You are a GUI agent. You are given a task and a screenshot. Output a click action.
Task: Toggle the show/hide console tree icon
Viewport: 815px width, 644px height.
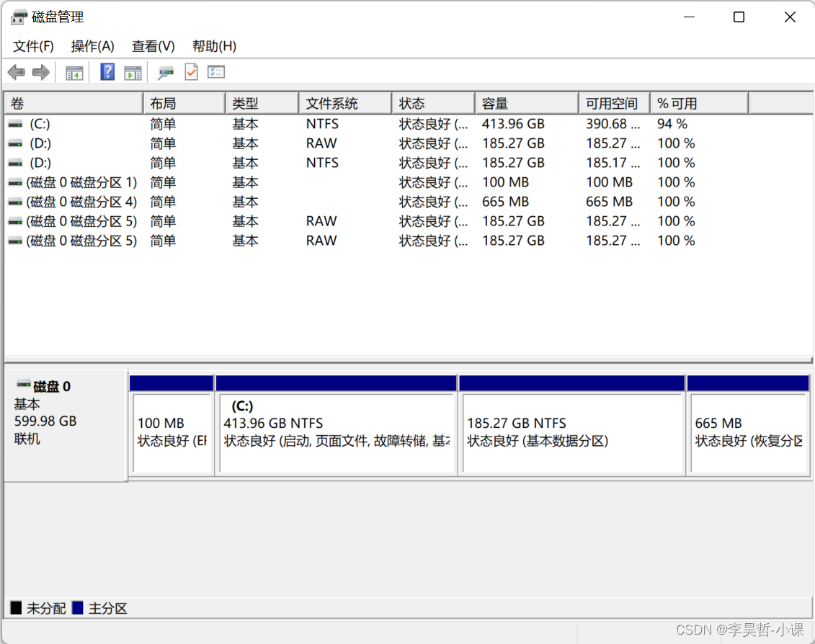[74, 73]
